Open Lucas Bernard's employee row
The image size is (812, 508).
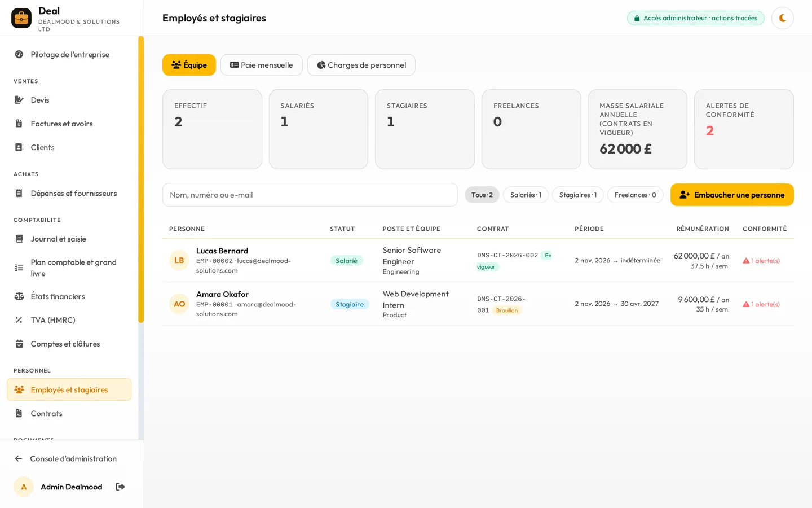coord(478,260)
